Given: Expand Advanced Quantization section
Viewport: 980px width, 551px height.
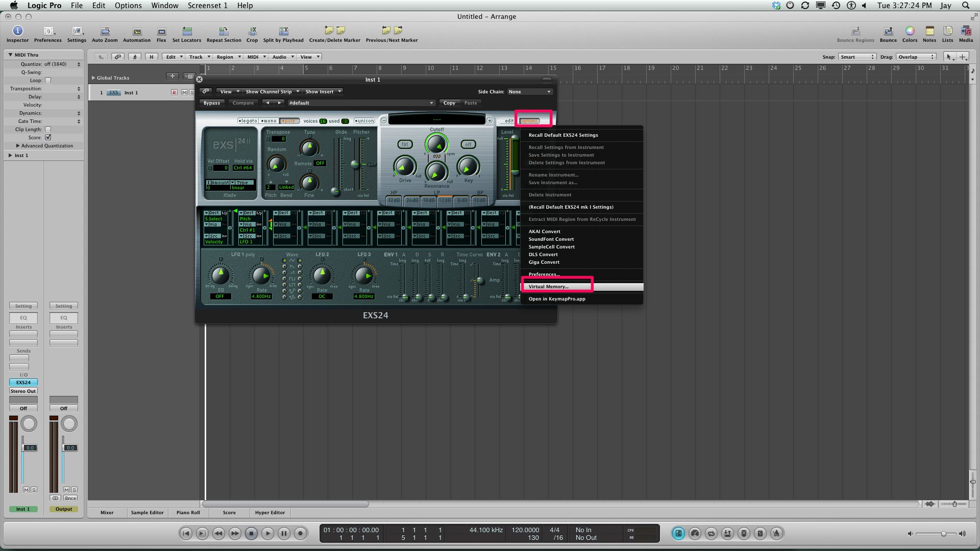Looking at the screenshot, I should tap(18, 145).
